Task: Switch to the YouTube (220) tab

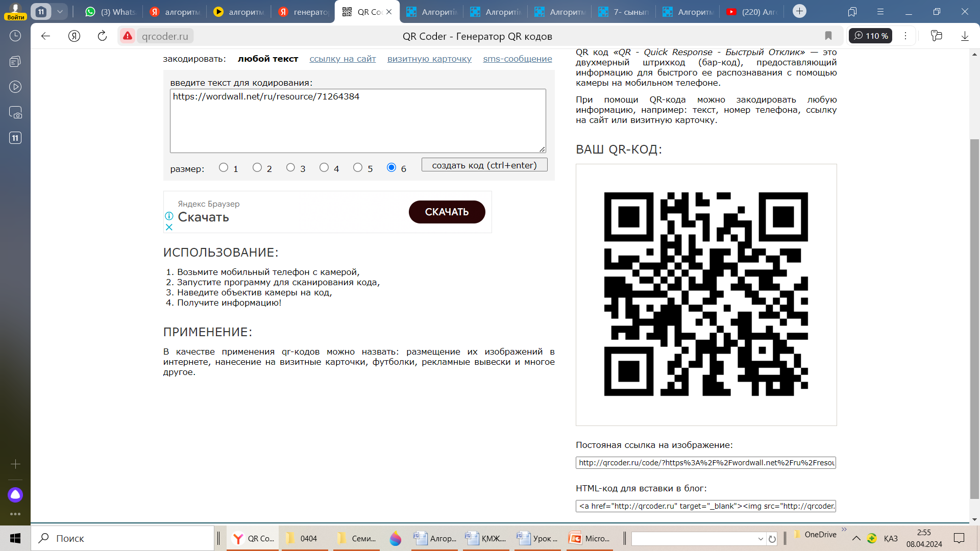Action: pos(752,12)
